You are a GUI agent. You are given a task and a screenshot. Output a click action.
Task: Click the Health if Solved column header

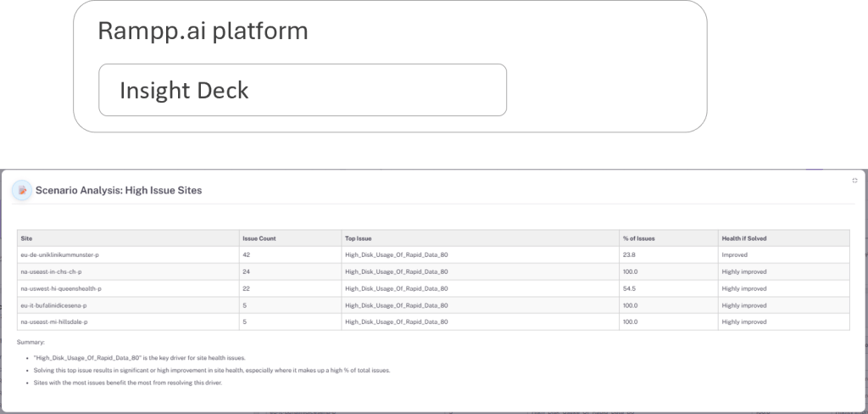[745, 238]
